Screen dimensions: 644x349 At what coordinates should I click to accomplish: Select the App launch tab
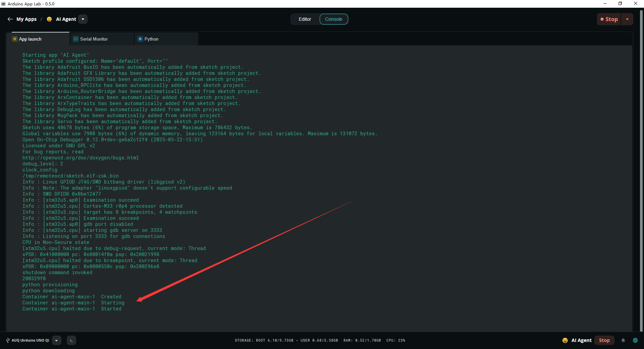click(x=38, y=39)
